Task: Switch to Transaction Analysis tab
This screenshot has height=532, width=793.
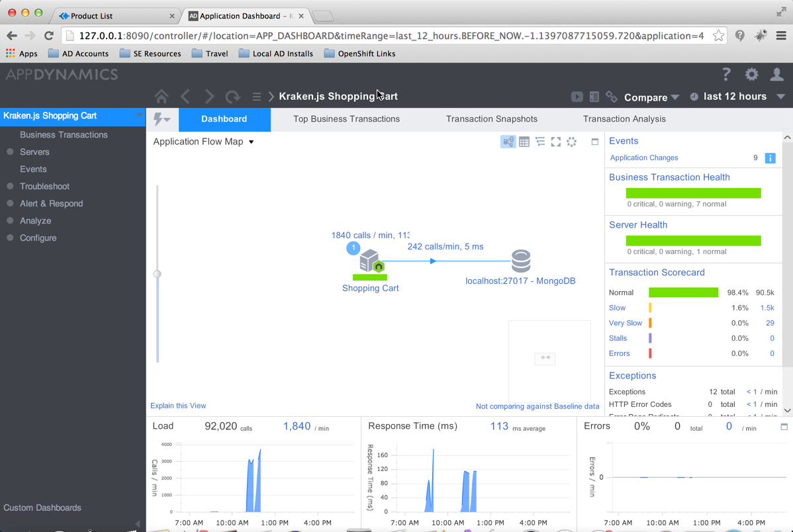Action: pyautogui.click(x=624, y=119)
